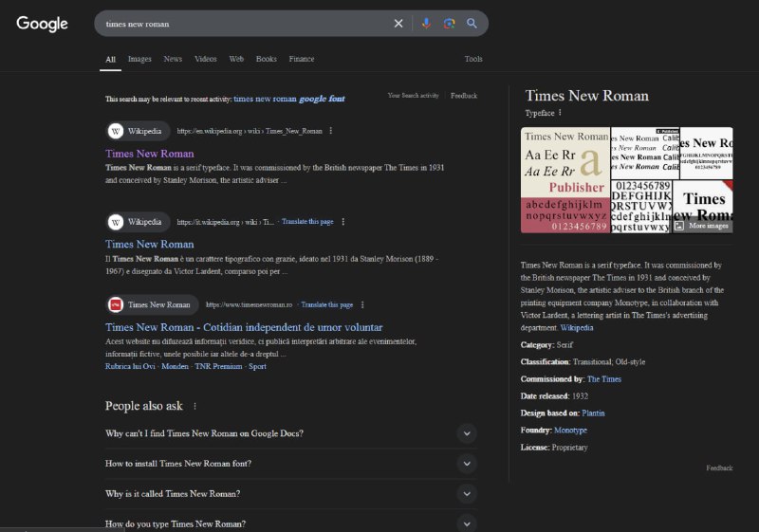
Task: Click Translate this page for timesnewroman.ro result
Action: [326, 304]
